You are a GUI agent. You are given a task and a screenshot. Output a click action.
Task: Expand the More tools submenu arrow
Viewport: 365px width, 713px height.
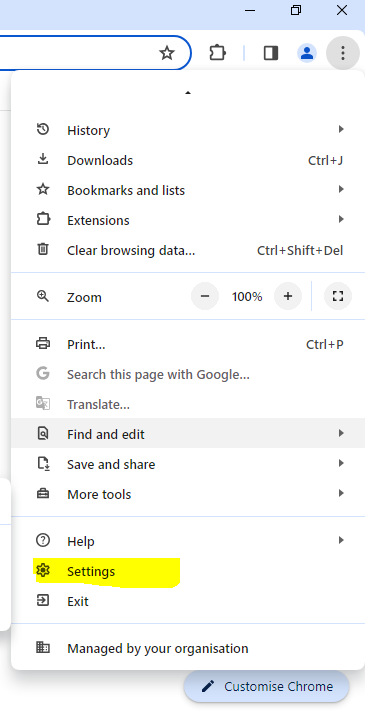(341, 493)
